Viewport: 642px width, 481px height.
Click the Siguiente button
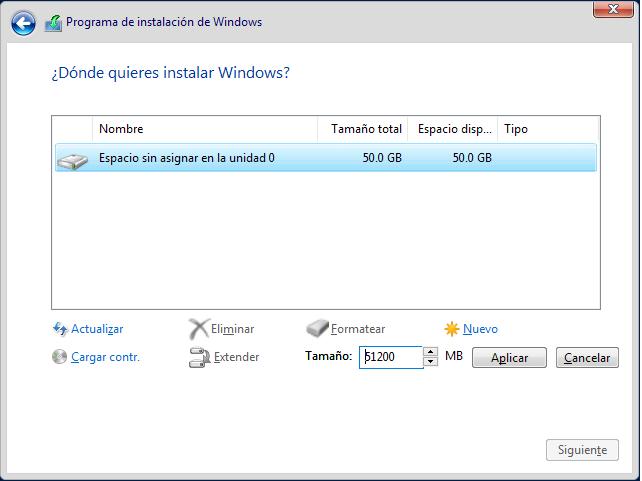point(582,450)
